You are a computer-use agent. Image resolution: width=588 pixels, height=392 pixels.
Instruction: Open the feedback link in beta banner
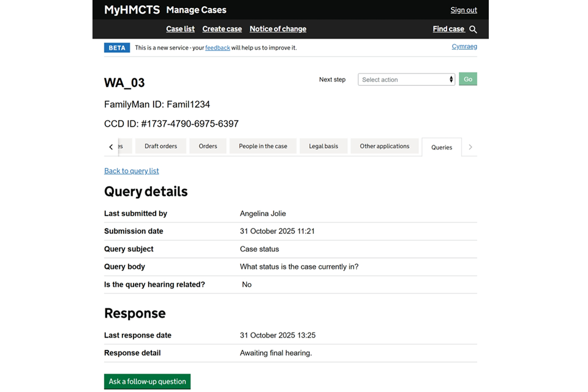point(217,48)
